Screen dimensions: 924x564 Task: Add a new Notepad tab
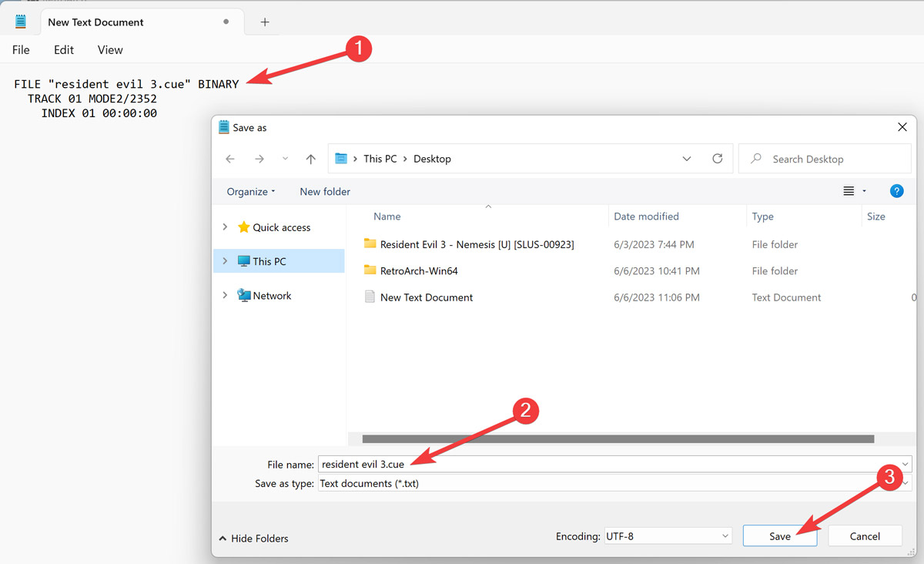pos(265,22)
